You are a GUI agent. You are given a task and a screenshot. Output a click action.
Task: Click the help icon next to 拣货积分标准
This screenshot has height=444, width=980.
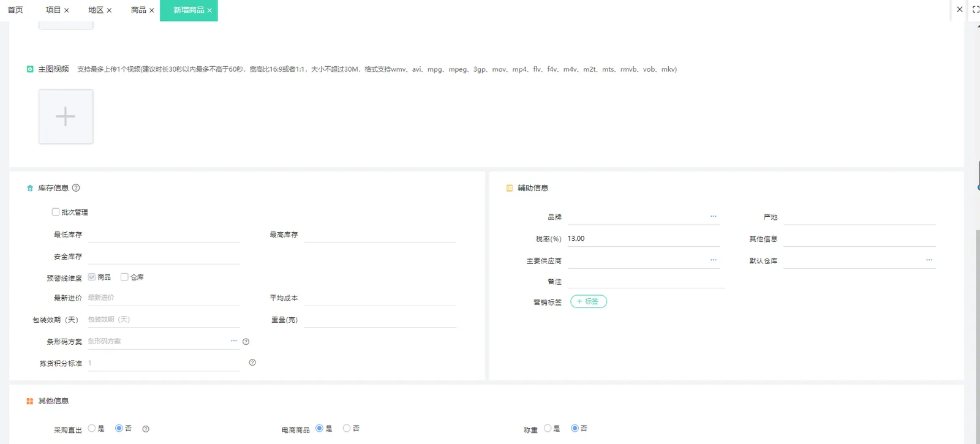pyautogui.click(x=252, y=363)
